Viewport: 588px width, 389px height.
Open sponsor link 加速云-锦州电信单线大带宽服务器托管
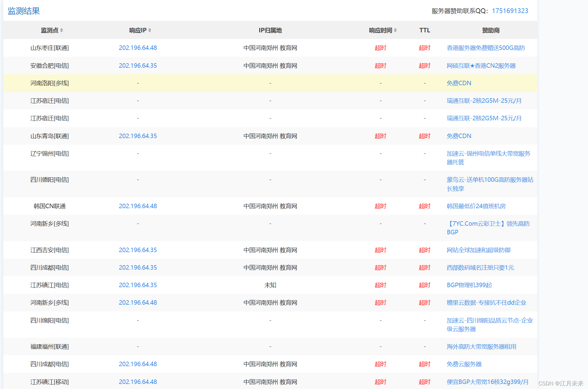(488, 158)
